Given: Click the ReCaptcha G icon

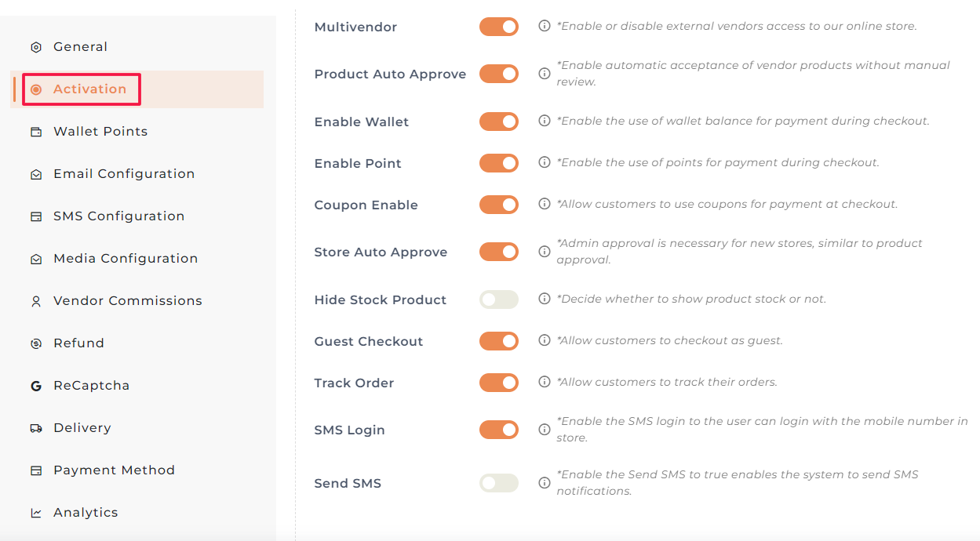Looking at the screenshot, I should (x=36, y=386).
